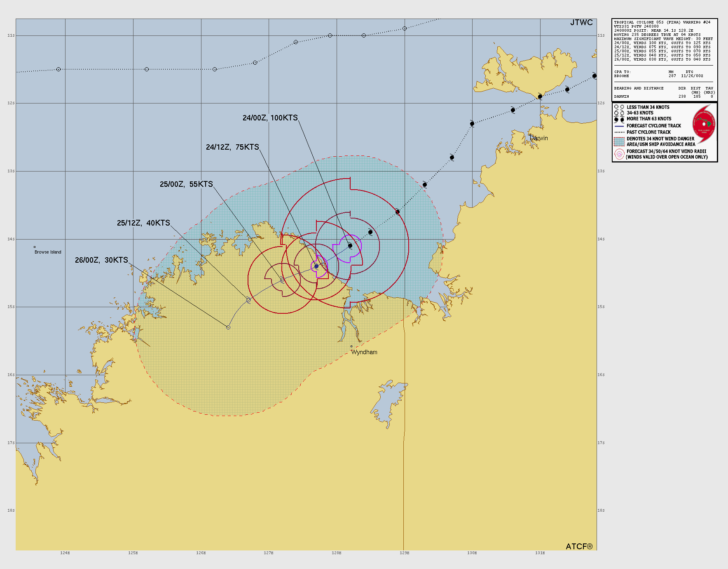Click the JTWC title in the map corner

(581, 23)
